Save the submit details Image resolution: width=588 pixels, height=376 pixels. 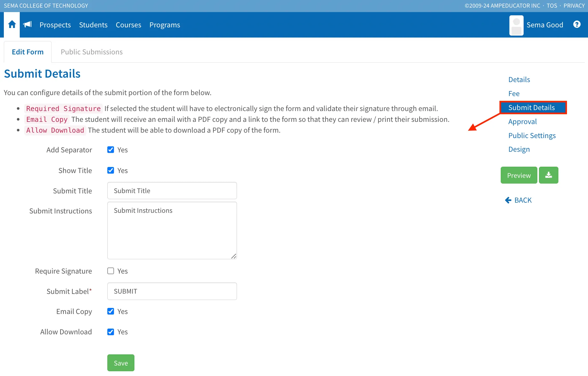click(x=121, y=363)
